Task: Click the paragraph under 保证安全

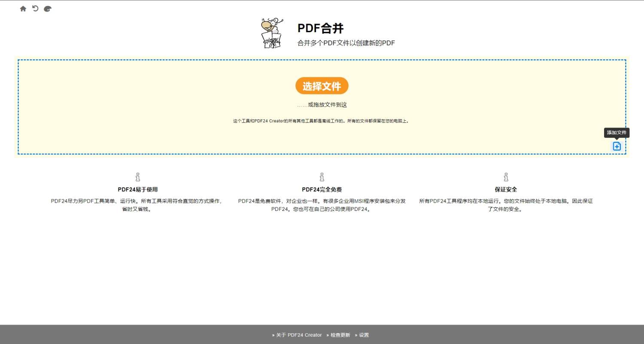Action: tap(506, 205)
